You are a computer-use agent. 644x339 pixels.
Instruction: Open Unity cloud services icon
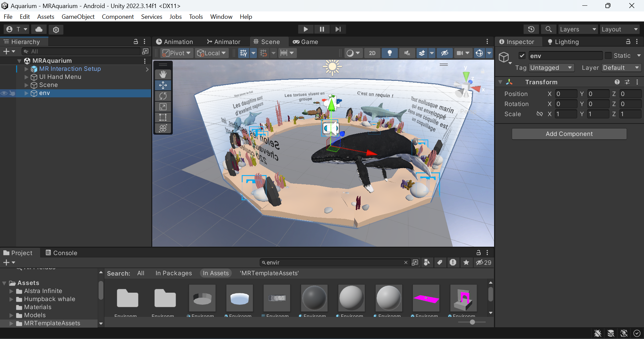coord(39,29)
